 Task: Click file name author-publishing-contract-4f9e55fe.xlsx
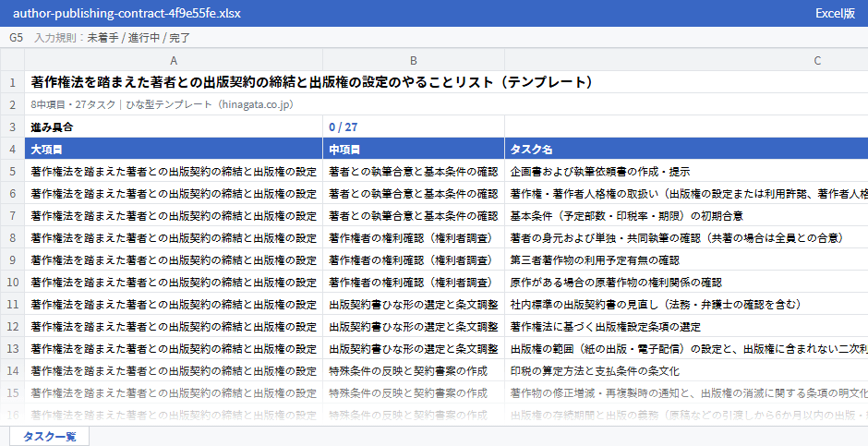(127, 13)
